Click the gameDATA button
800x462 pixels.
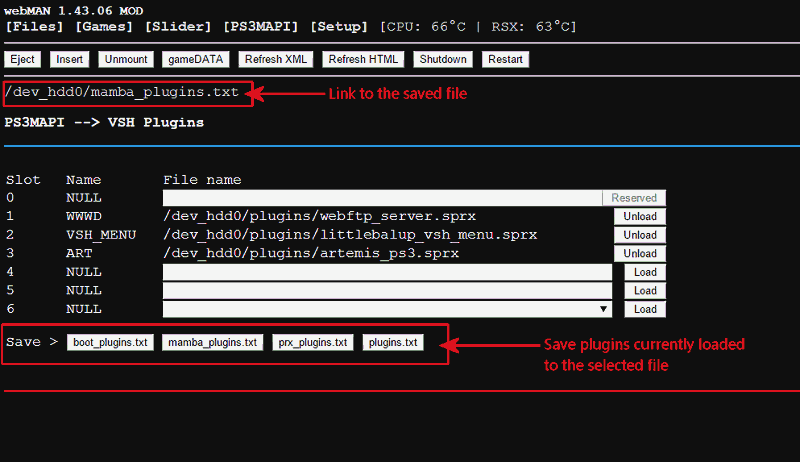pos(195,59)
